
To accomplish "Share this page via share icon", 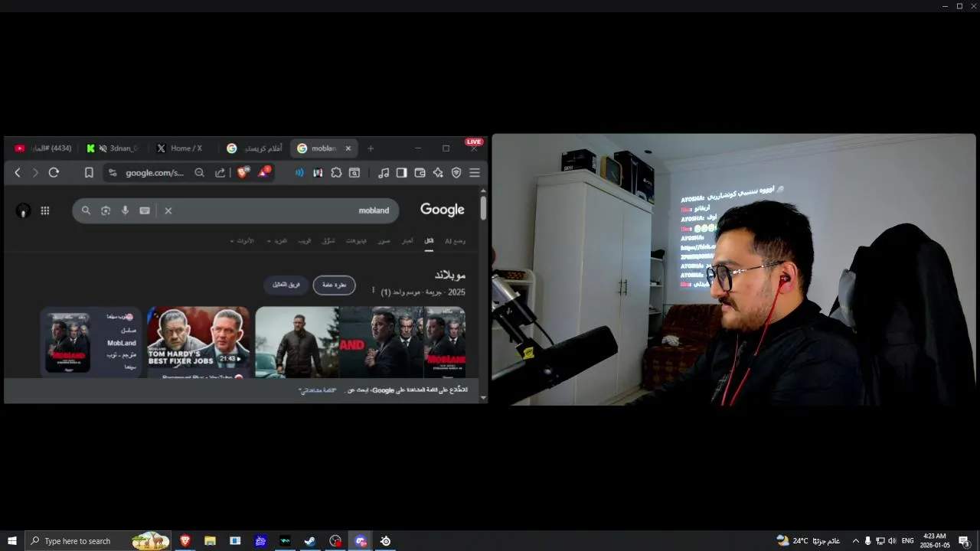I will pos(220,173).
